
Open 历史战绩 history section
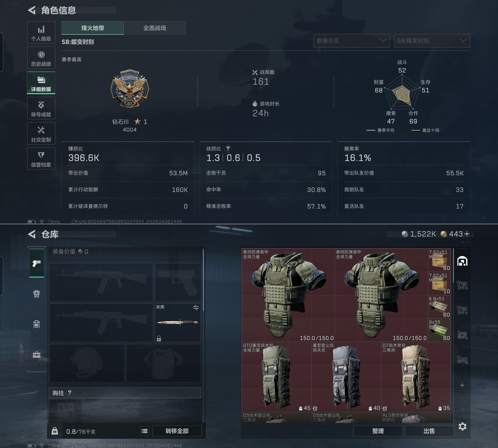pos(41,58)
